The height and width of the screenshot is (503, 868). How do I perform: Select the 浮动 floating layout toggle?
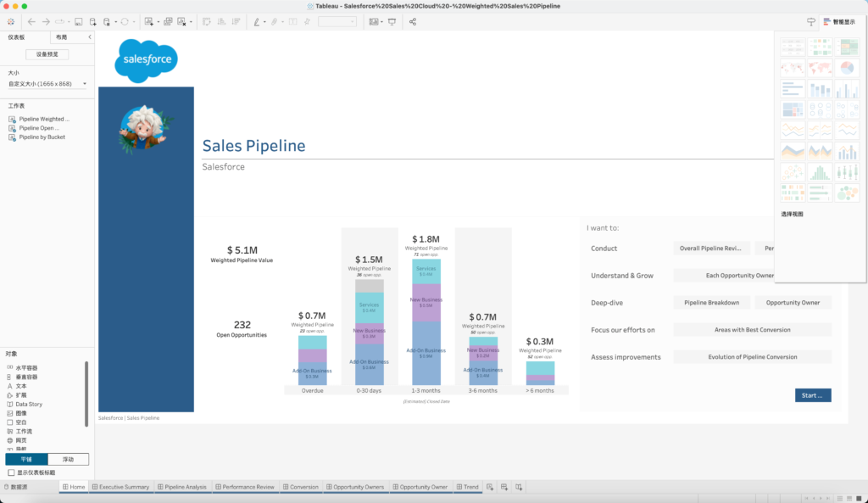tap(68, 459)
